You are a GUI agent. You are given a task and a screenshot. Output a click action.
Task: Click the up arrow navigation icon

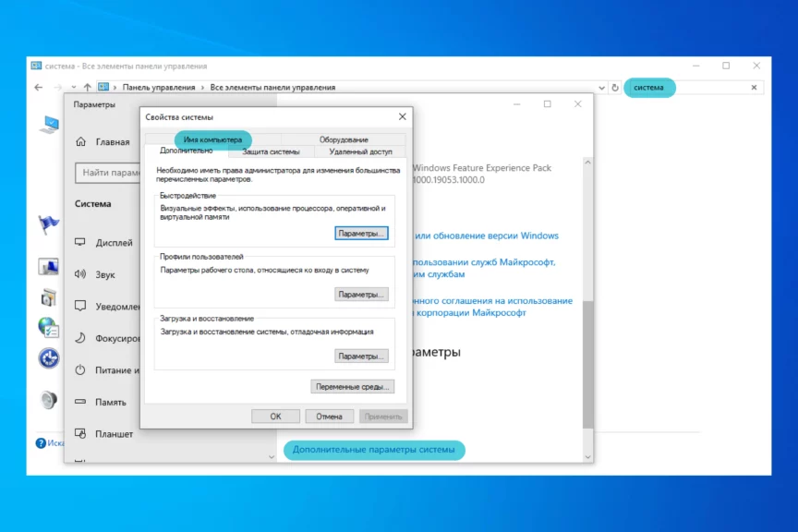point(87,88)
